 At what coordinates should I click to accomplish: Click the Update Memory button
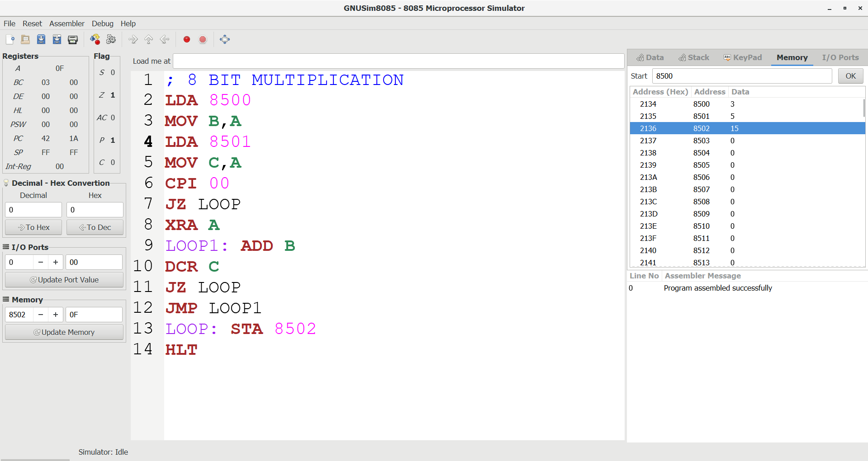64,332
